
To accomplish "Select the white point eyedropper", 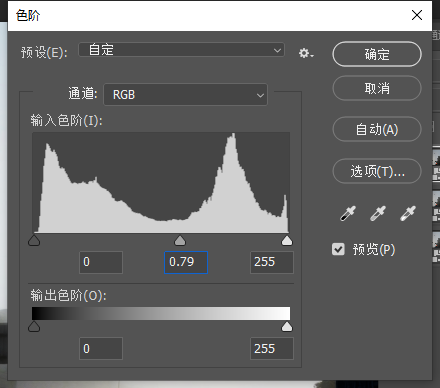I will tap(408, 213).
